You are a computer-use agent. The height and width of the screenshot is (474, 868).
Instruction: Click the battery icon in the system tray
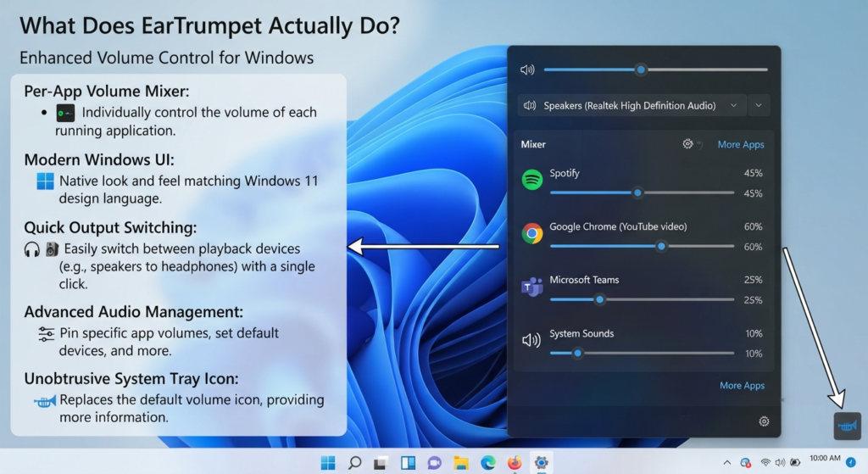pos(795,462)
